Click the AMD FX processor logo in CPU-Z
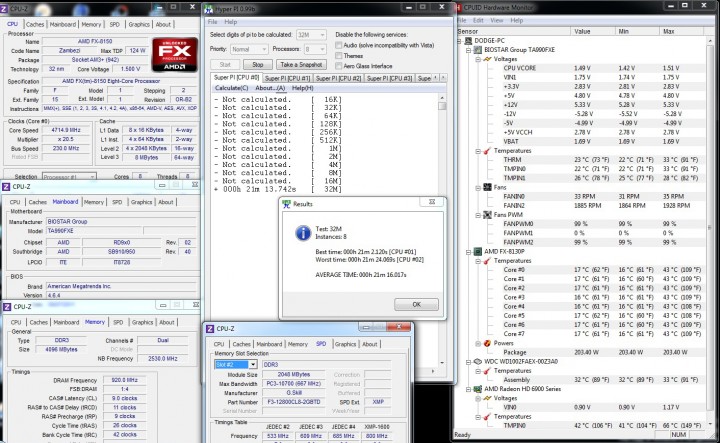The height and width of the screenshot is (443, 720). point(175,55)
